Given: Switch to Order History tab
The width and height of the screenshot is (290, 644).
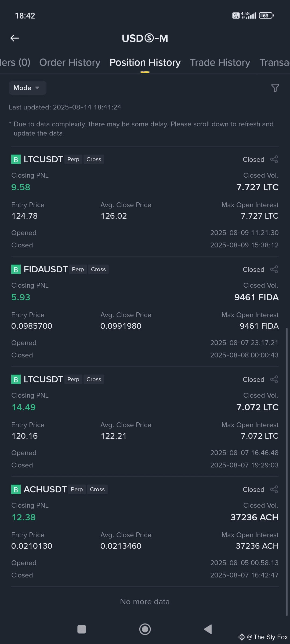Looking at the screenshot, I should (x=70, y=63).
